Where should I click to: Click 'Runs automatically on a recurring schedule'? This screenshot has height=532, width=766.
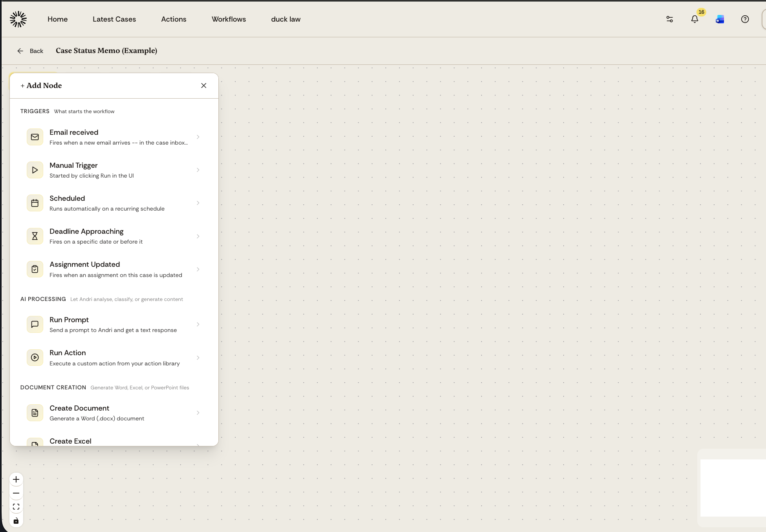pos(107,209)
